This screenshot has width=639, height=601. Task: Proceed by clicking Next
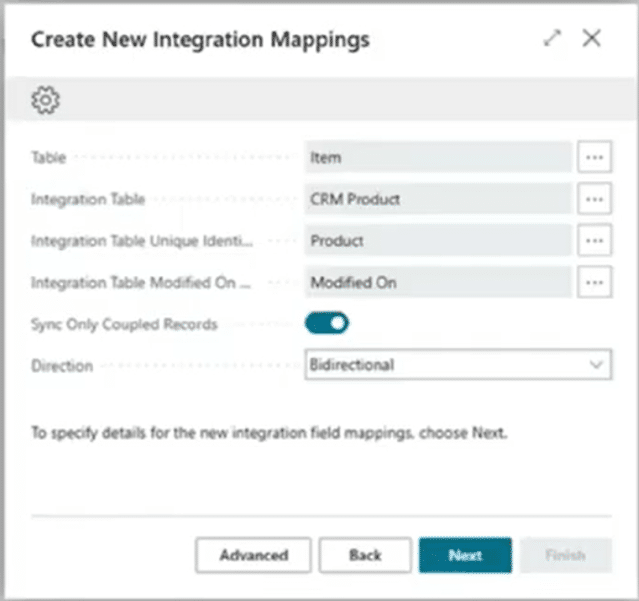click(465, 555)
